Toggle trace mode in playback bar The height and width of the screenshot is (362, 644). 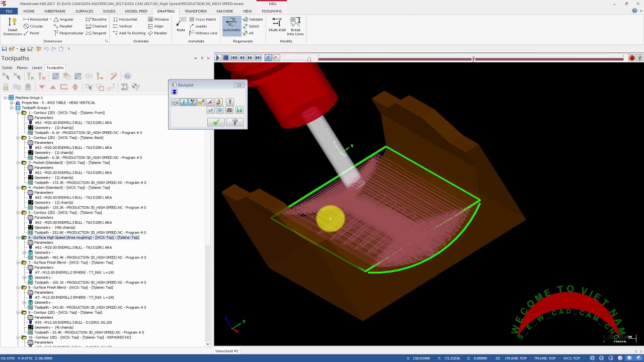click(x=268, y=58)
